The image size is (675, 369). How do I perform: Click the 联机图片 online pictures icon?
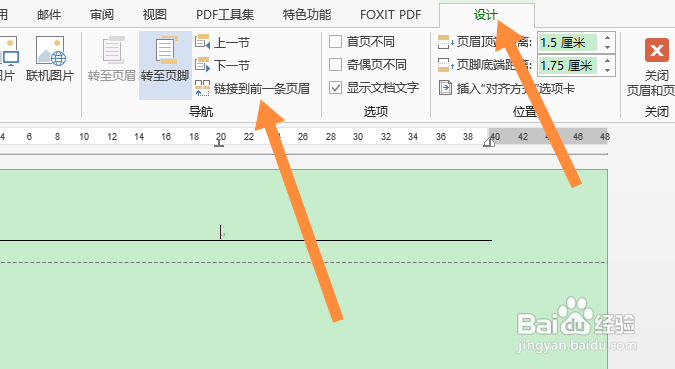pos(51,51)
